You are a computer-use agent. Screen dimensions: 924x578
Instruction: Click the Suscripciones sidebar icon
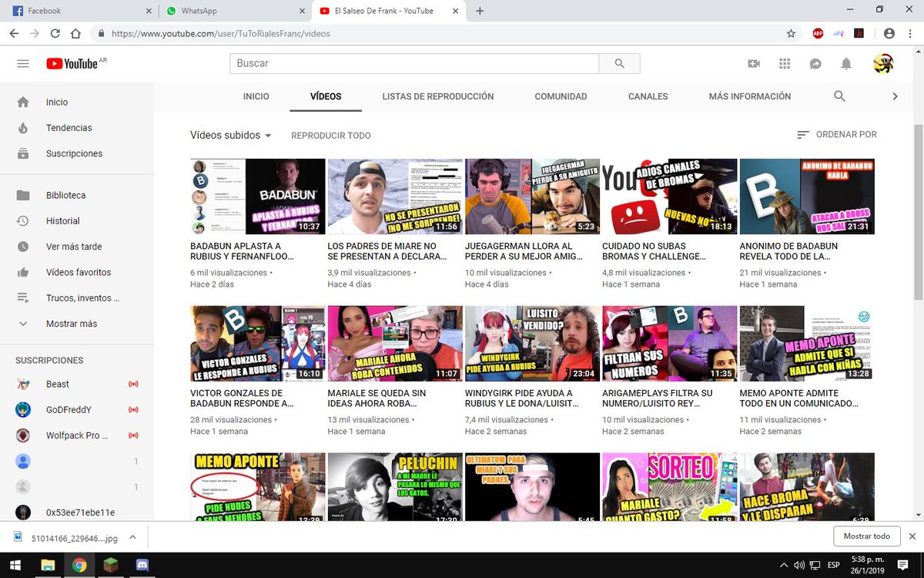click(x=23, y=153)
